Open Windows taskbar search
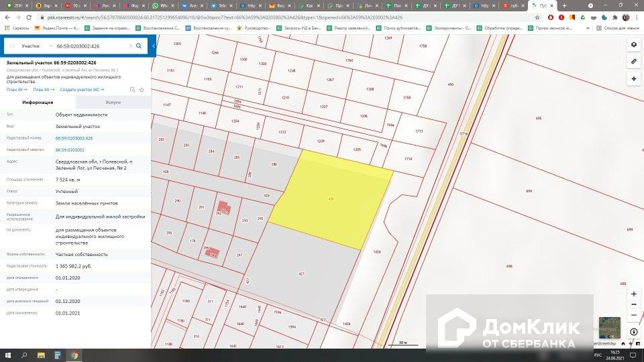 [x=24, y=355]
